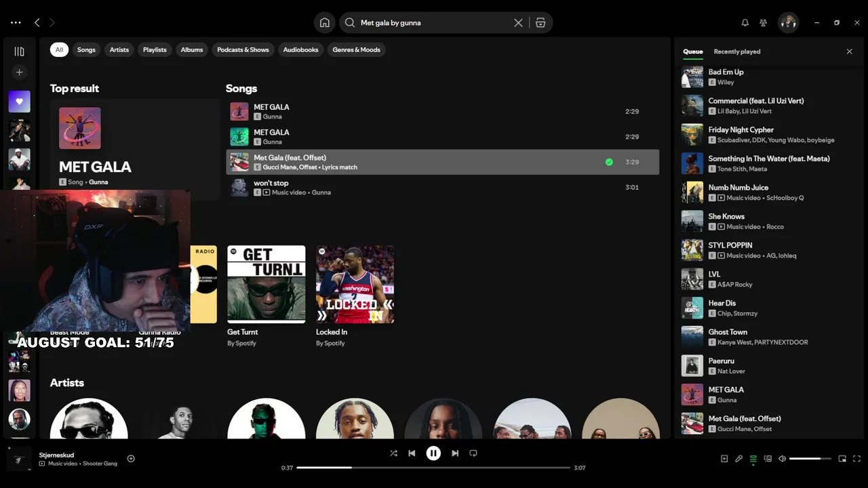This screenshot has width=868, height=488.
Task: Switch to the Recently played tab
Action: tap(737, 52)
